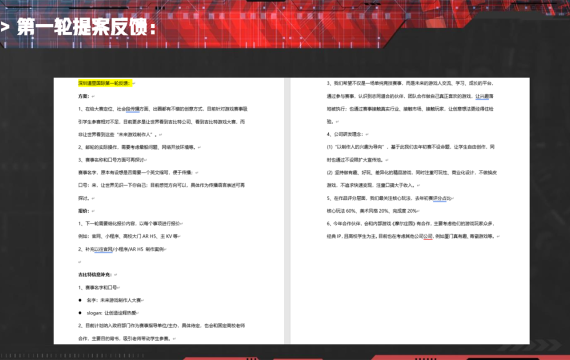Click the right document page thumbnail

[x=410, y=211]
